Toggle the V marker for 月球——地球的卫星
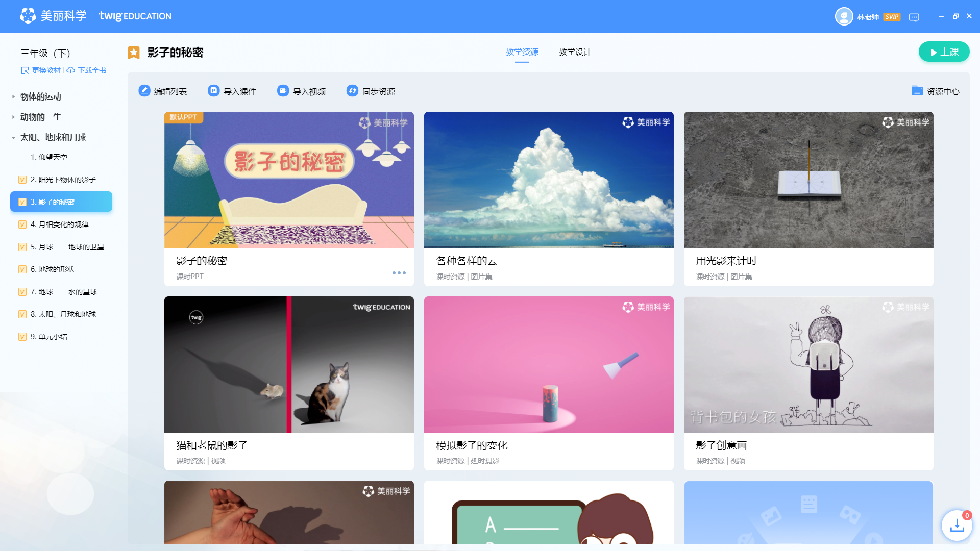This screenshot has width=980, height=551. click(22, 247)
